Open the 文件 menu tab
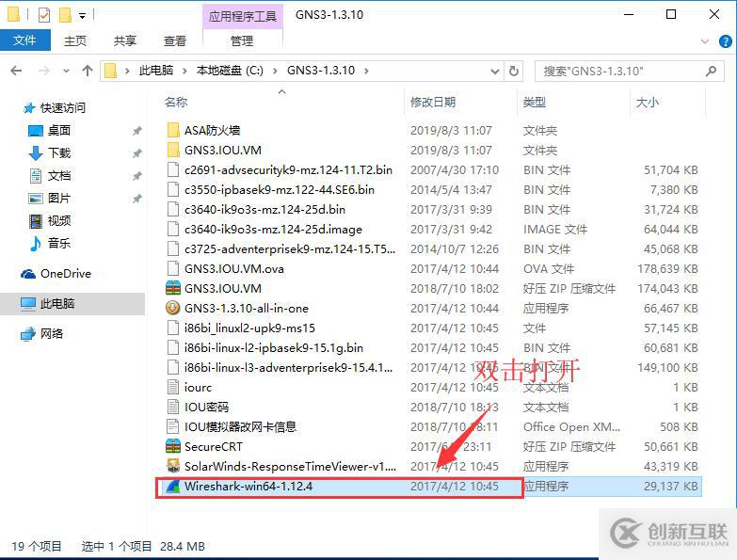 (x=24, y=40)
